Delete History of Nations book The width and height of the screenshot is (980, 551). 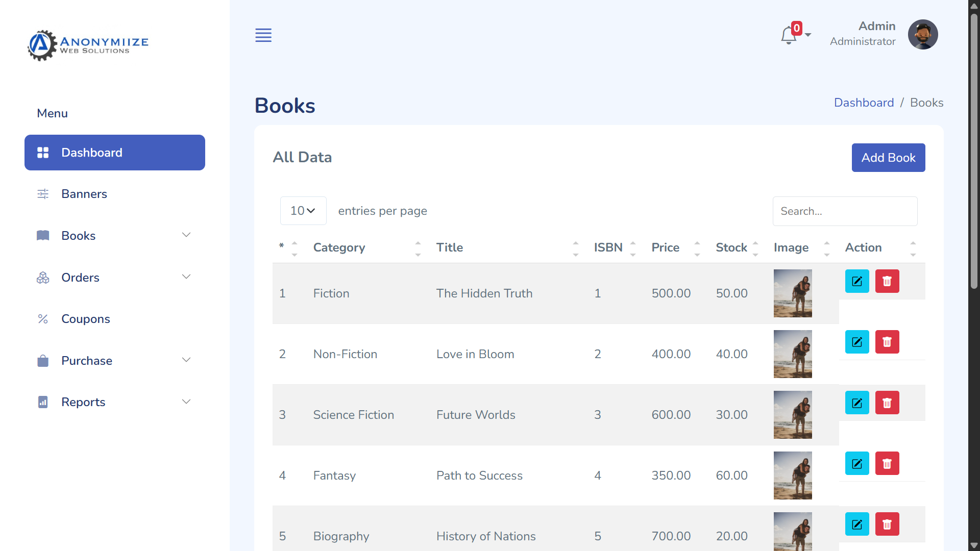887,524
